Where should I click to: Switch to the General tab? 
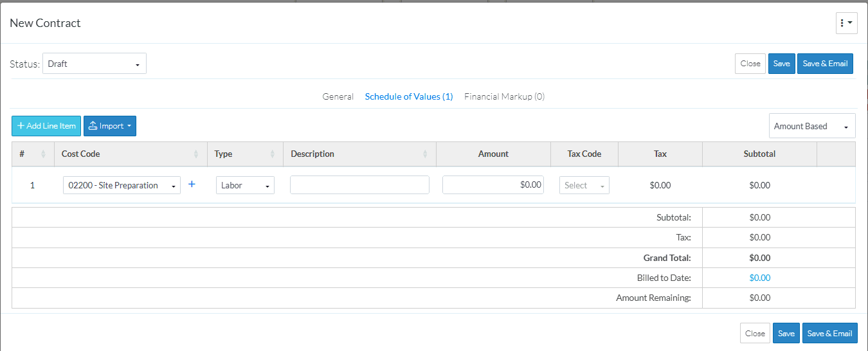click(338, 96)
